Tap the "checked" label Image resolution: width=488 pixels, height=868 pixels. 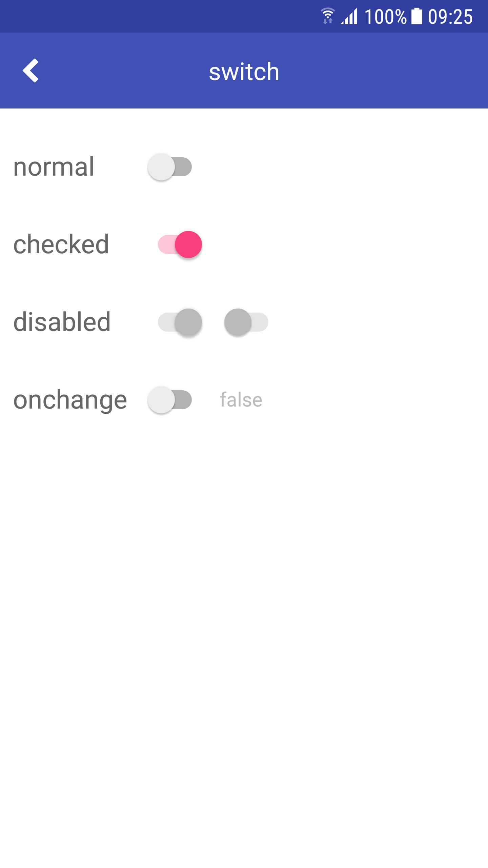tap(61, 244)
